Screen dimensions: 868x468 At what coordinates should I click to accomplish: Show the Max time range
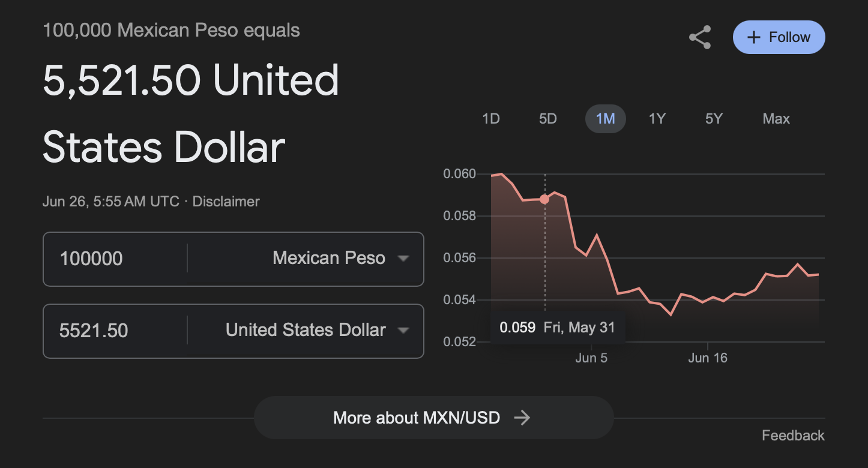776,119
